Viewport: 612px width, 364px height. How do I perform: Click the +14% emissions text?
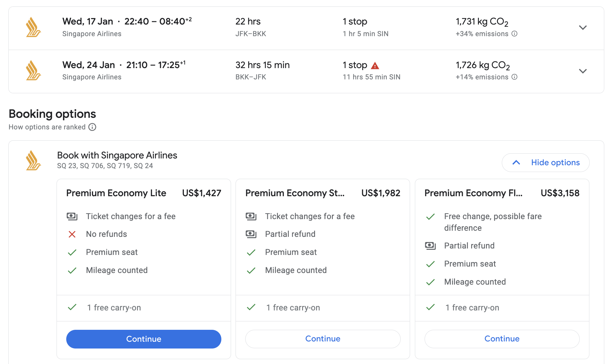click(x=482, y=77)
